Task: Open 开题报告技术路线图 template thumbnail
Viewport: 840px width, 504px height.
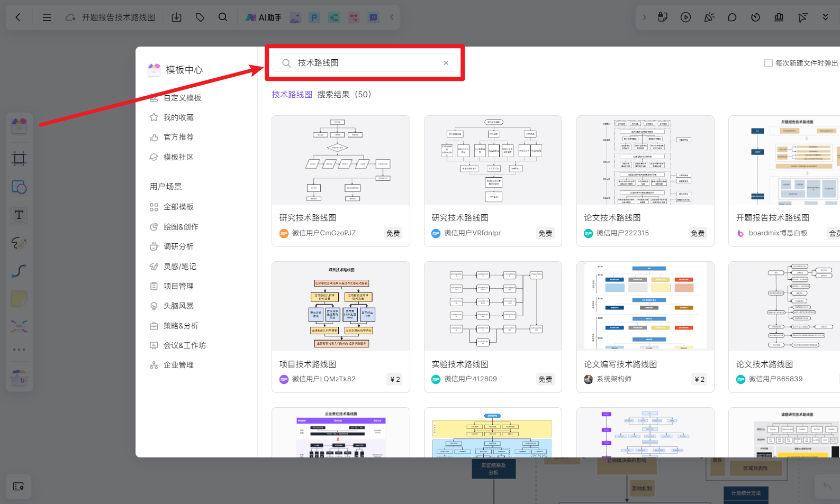Action: [784, 160]
